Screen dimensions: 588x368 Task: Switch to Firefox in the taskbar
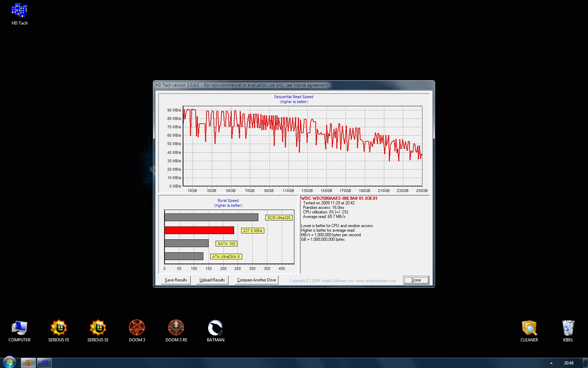pos(28,363)
